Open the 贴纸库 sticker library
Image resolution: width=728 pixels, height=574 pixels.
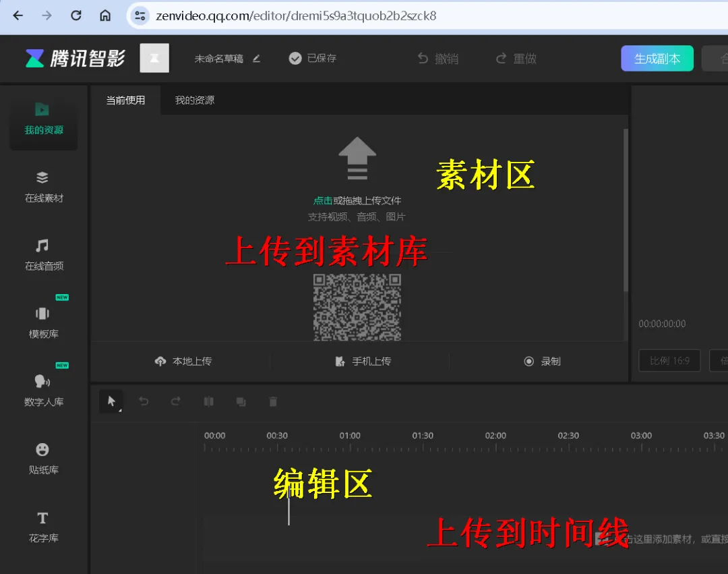point(42,458)
